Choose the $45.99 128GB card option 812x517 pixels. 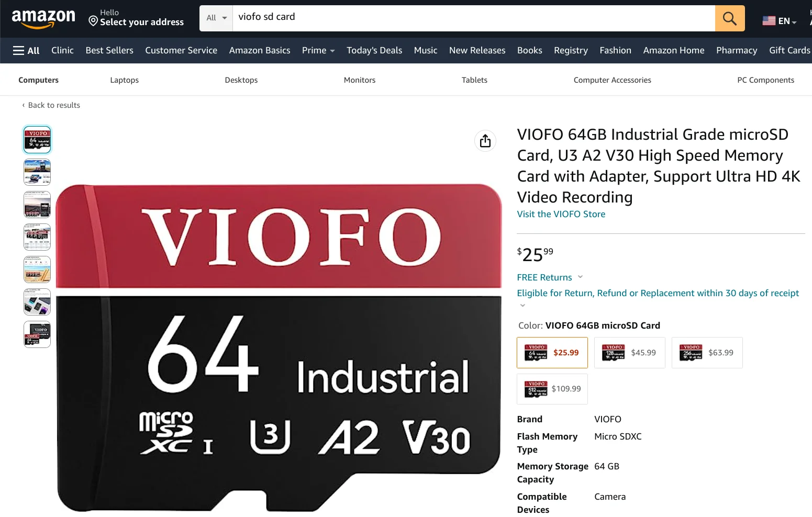(x=630, y=353)
